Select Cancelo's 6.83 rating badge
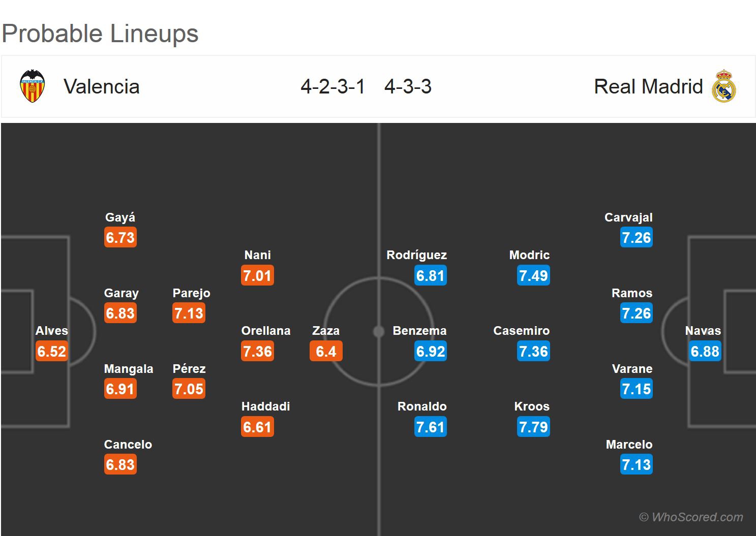 pyautogui.click(x=120, y=465)
